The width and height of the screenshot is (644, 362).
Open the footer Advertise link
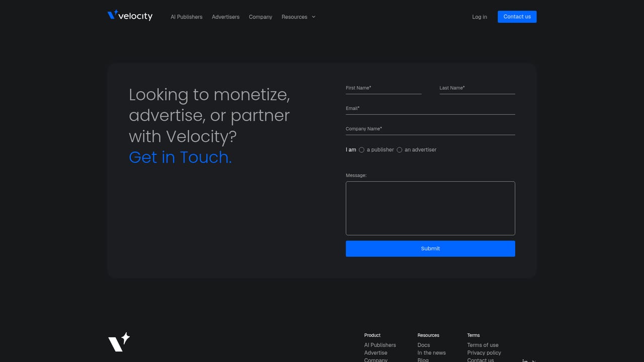(376, 352)
